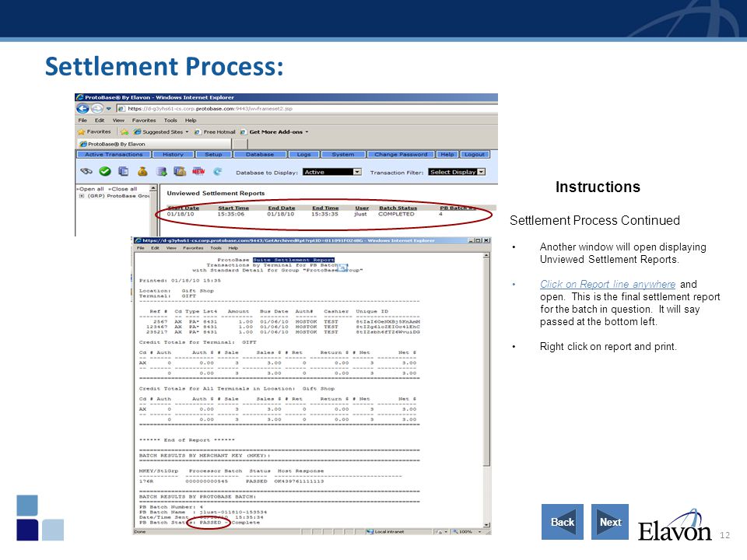747x560 pixels.
Task: Click the Free Hotmail favorites link
Action: click(x=215, y=132)
